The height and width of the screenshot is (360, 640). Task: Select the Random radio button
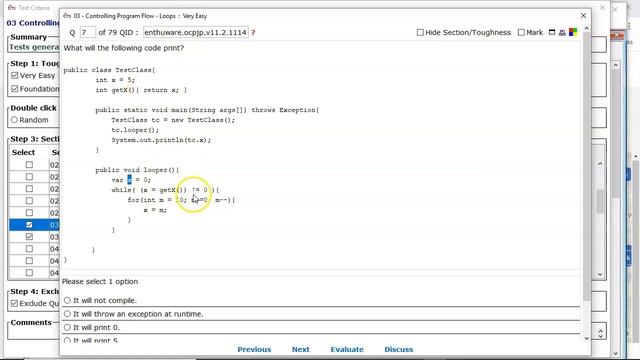point(15,120)
